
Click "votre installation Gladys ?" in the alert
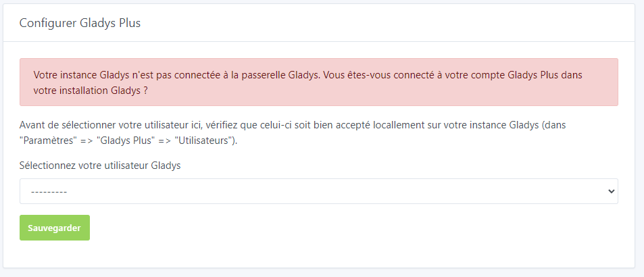(91, 90)
